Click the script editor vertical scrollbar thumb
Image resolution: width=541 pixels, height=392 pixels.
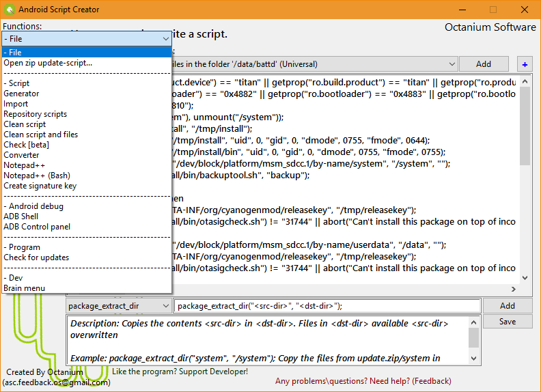point(525,126)
